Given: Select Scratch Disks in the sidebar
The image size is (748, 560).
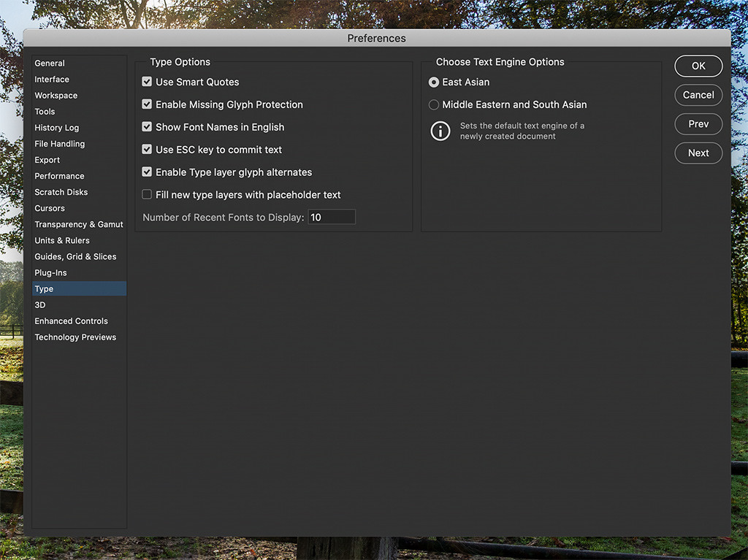Looking at the screenshot, I should tap(61, 192).
